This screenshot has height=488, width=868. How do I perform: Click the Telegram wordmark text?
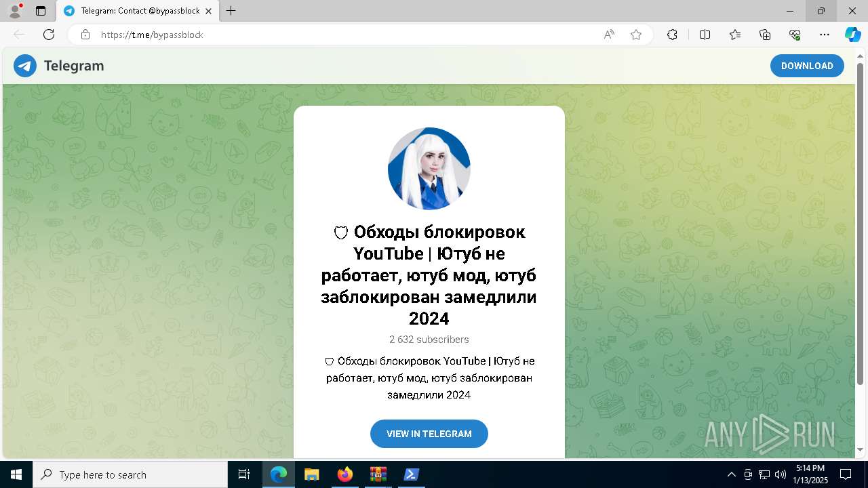click(74, 66)
